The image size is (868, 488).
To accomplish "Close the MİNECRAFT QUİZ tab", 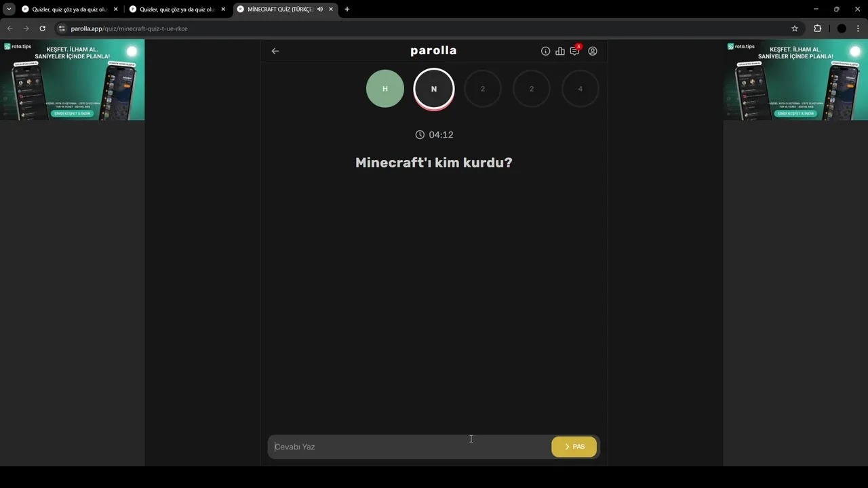I will click(331, 9).
